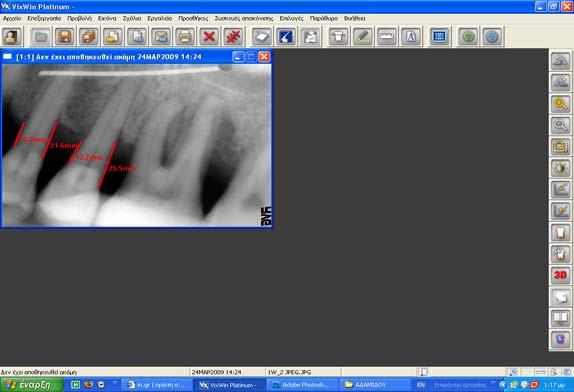Click the envelope email icon
The image size is (574, 392).
[161, 37]
